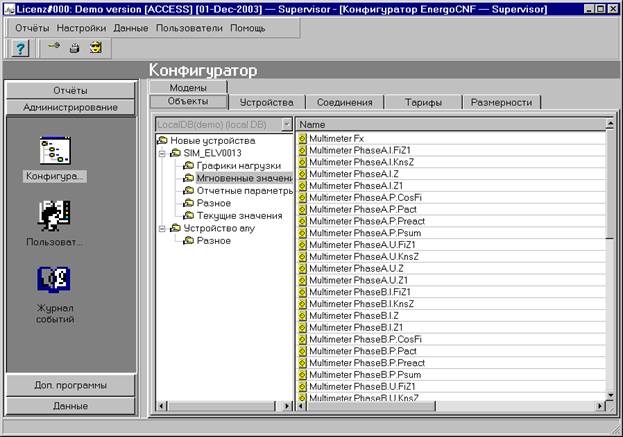Click list scrollbar down arrow
The height and width of the screenshot is (437, 623).
pos(610,395)
